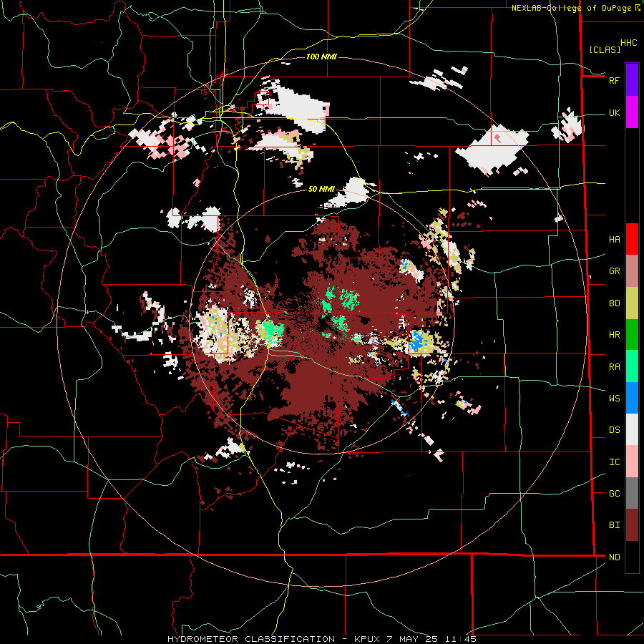Click the HR green legend swatch
644x644 pixels.
pyautogui.click(x=632, y=335)
